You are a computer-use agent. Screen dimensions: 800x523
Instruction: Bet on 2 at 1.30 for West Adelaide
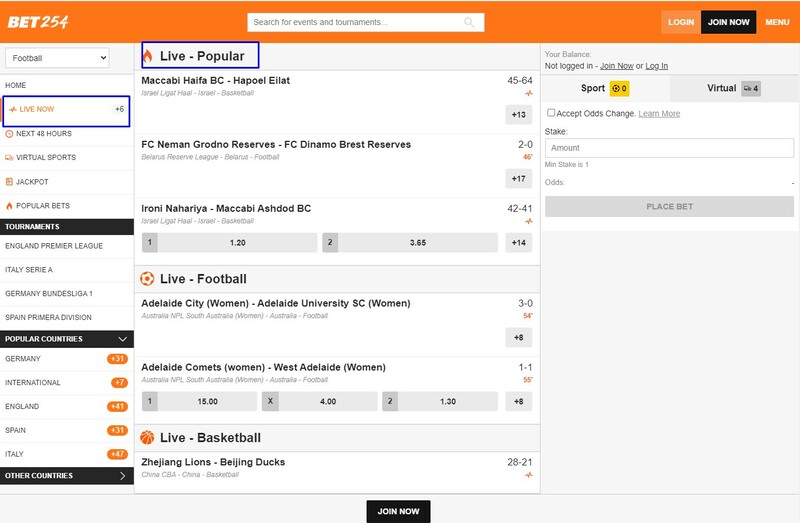coord(440,402)
